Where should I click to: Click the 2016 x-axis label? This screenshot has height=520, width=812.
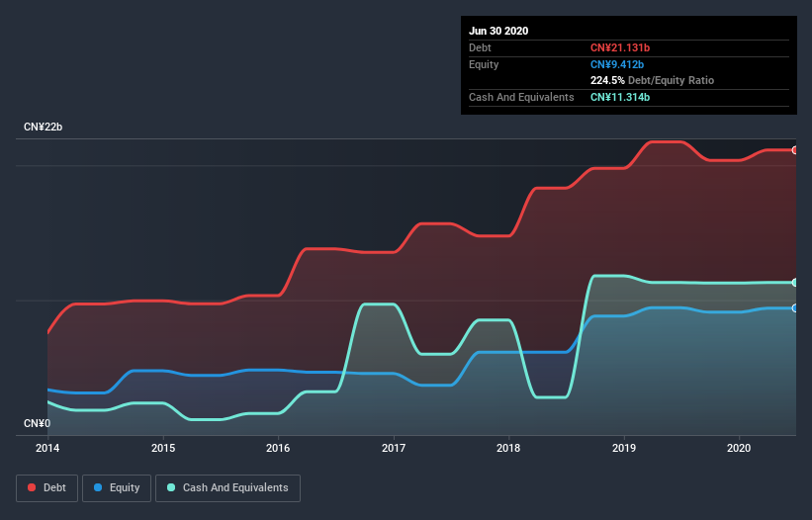pos(278,448)
